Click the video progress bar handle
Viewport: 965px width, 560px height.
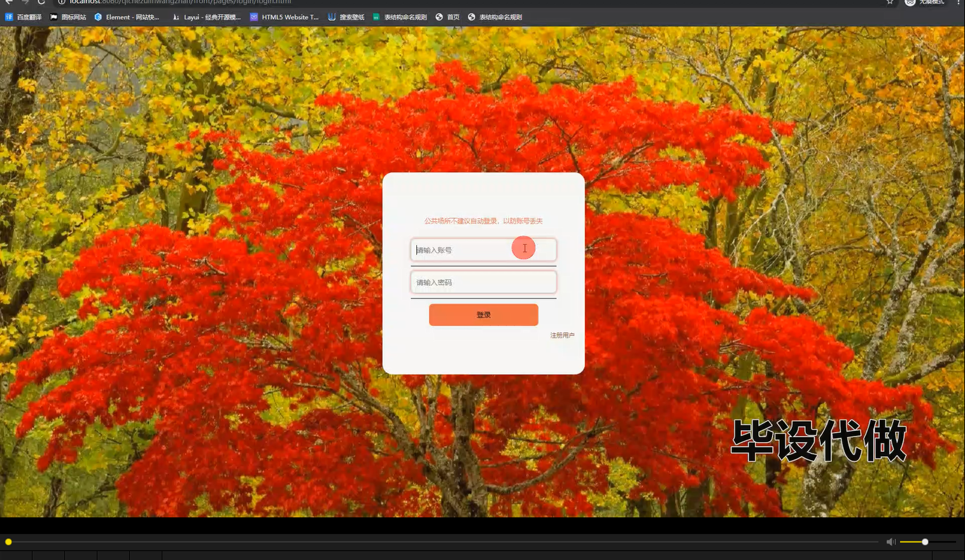tap(8, 542)
